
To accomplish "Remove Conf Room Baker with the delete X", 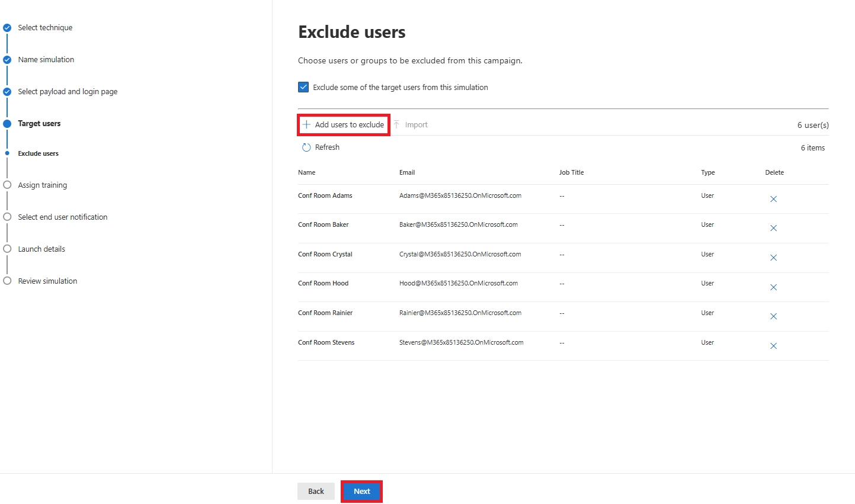I will (x=773, y=228).
